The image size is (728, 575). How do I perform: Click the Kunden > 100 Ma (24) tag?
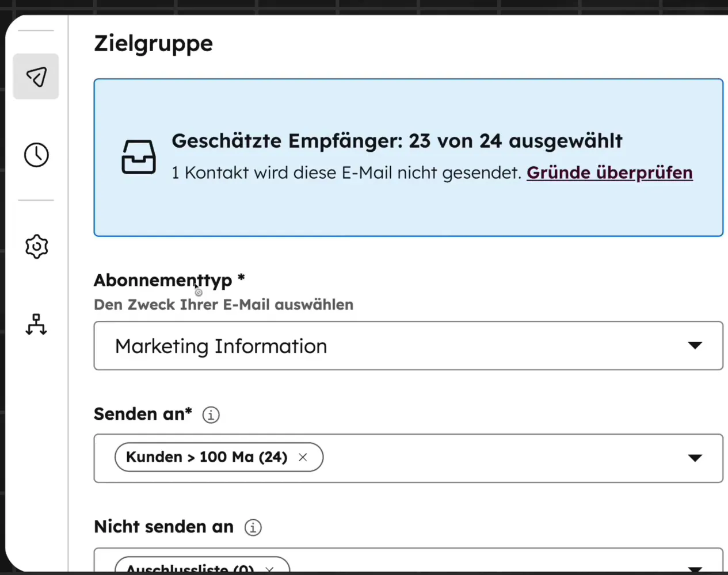[x=219, y=457]
